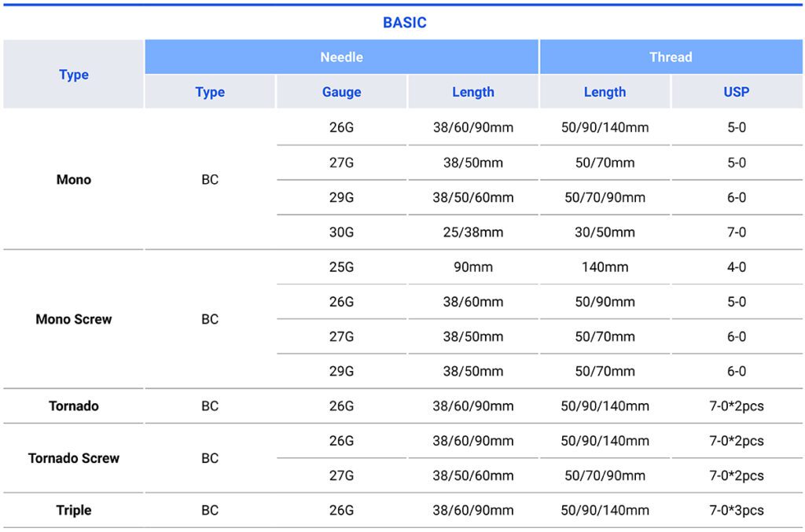Click the USP column header
This screenshot has height=532, width=805.
(736, 92)
